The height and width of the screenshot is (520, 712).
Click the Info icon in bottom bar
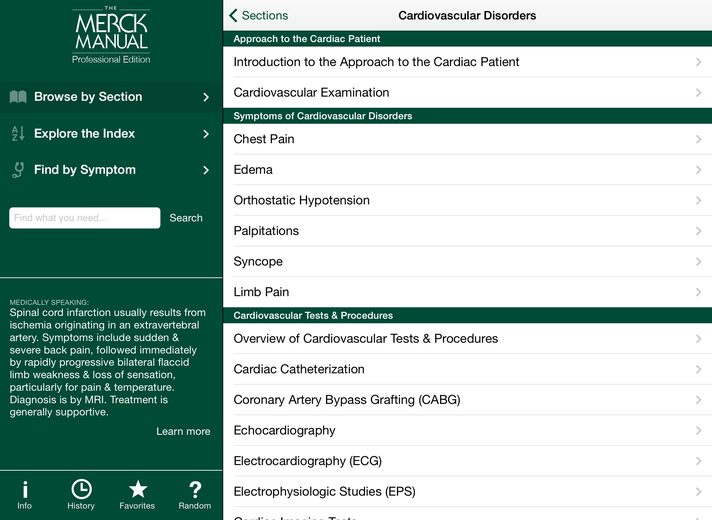25,490
